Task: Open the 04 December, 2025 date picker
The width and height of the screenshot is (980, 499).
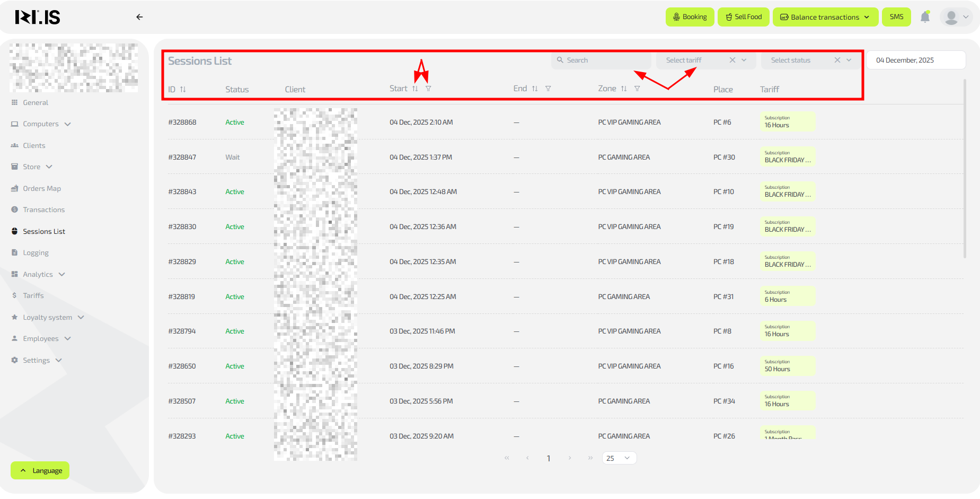Action: point(915,60)
